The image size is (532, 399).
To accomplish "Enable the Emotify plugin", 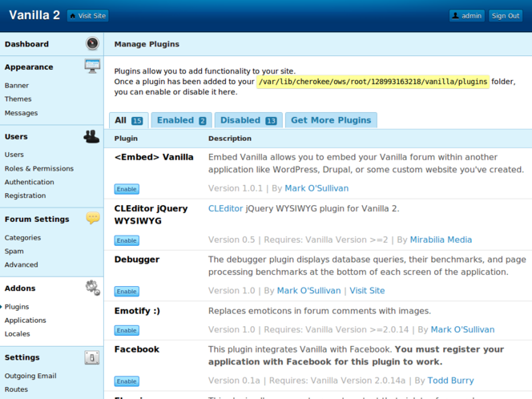I will coord(127,330).
